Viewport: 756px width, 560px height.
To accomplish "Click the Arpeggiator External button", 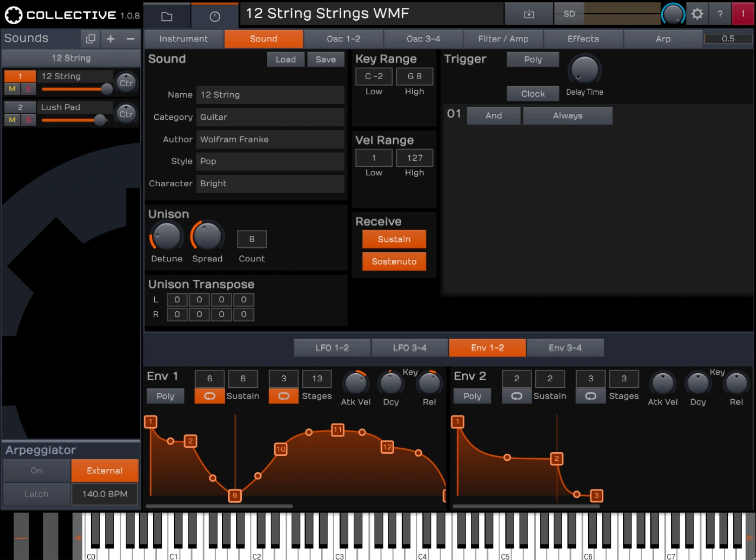I will [x=105, y=470].
